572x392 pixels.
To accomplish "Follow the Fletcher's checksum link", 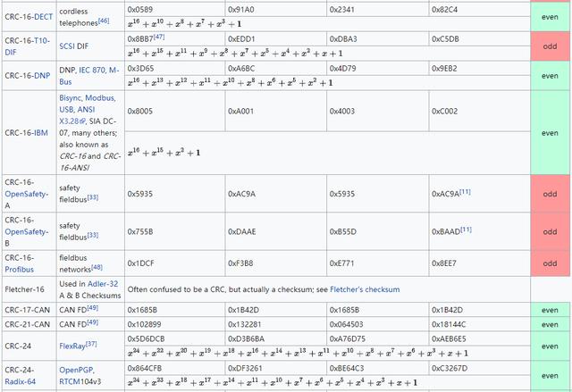I will (365, 289).
